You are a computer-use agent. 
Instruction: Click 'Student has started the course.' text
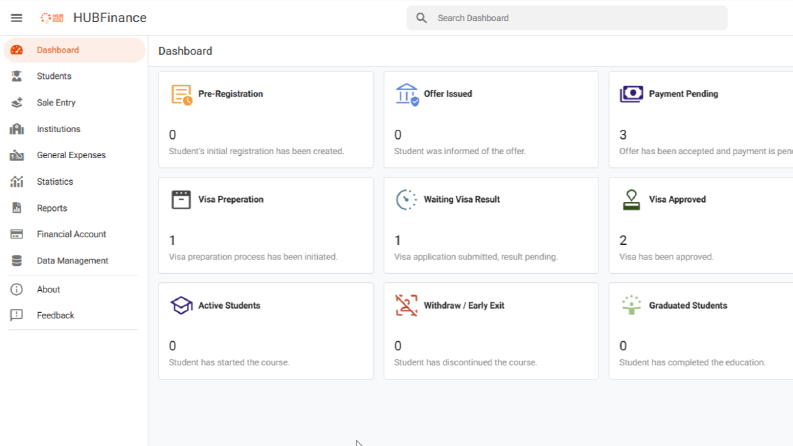[229, 363]
